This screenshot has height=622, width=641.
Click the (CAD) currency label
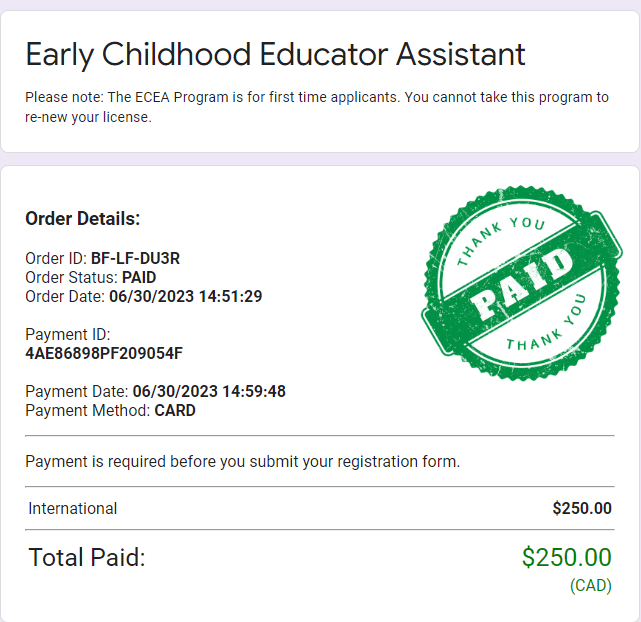pyautogui.click(x=591, y=585)
